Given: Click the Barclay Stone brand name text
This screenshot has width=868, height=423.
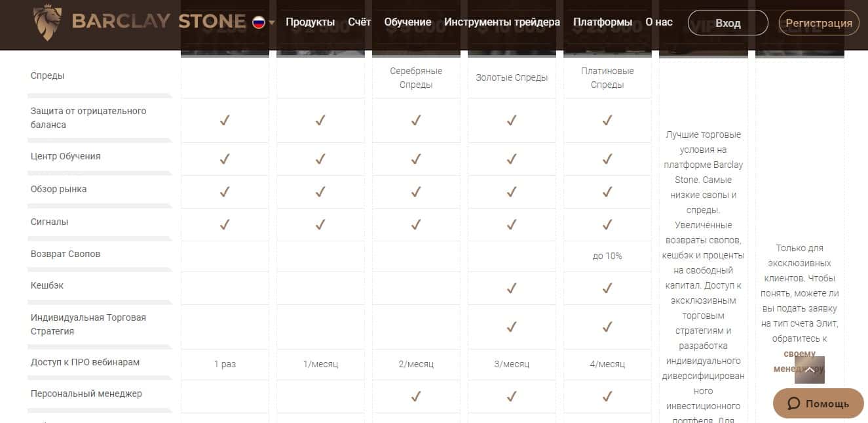Looking at the screenshot, I should point(159,22).
